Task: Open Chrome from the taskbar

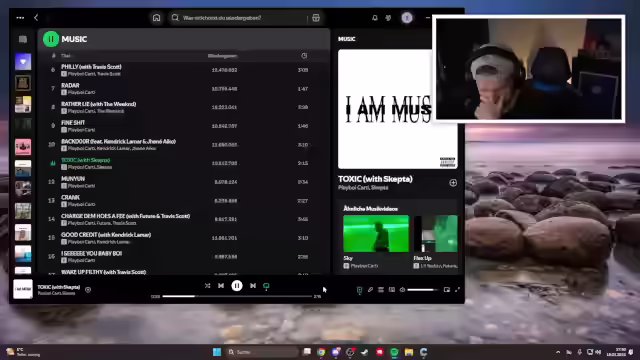Action: point(321,352)
